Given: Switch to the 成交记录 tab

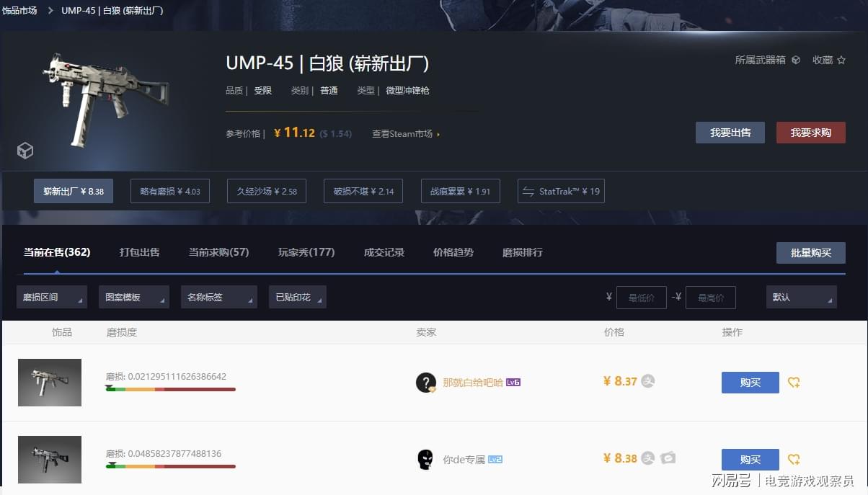Looking at the screenshot, I should [x=384, y=252].
